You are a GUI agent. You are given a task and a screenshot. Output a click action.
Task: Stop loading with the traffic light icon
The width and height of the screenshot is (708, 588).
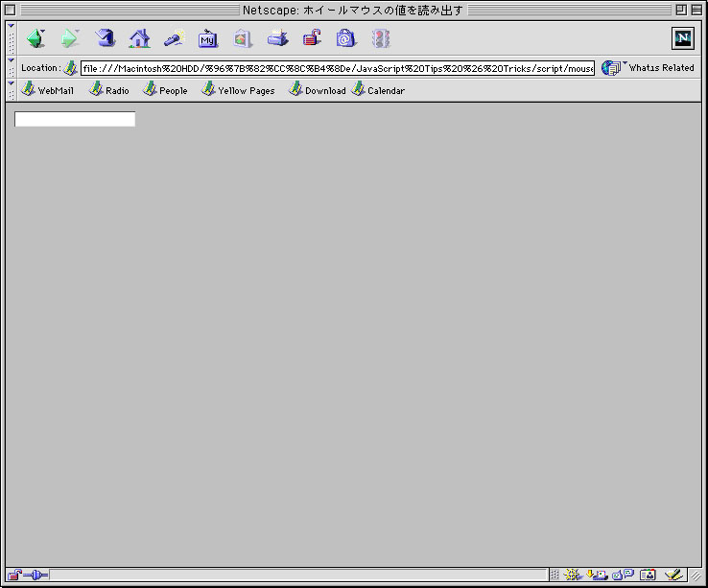[381, 38]
